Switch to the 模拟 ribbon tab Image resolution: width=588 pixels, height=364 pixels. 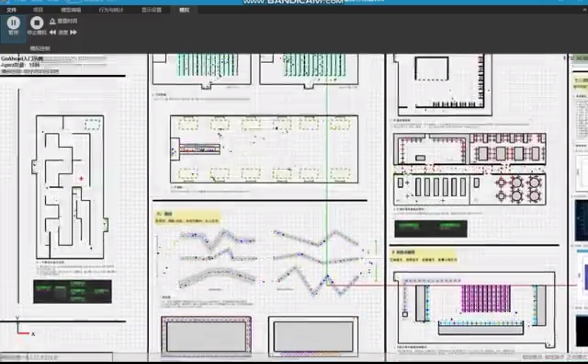[x=183, y=10]
